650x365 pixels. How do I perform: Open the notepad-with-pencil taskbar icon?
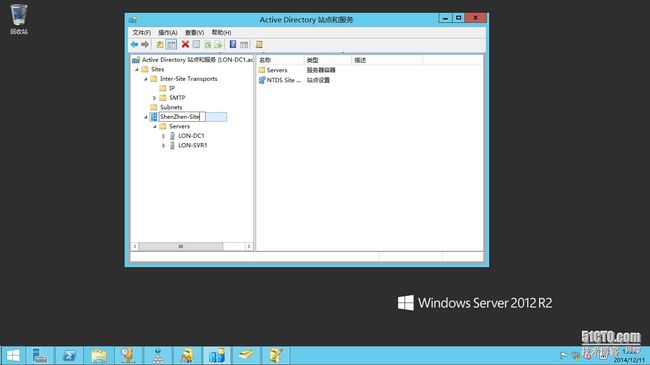275,355
